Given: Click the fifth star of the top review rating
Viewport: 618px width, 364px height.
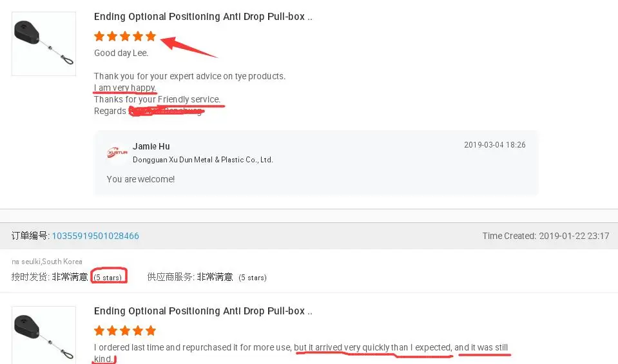Looking at the screenshot, I should [151, 36].
